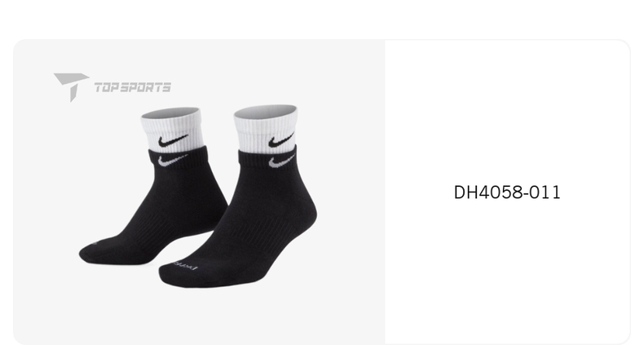Select the DH4058-011 product code text
The width and height of the screenshot is (644, 345).
tap(507, 192)
